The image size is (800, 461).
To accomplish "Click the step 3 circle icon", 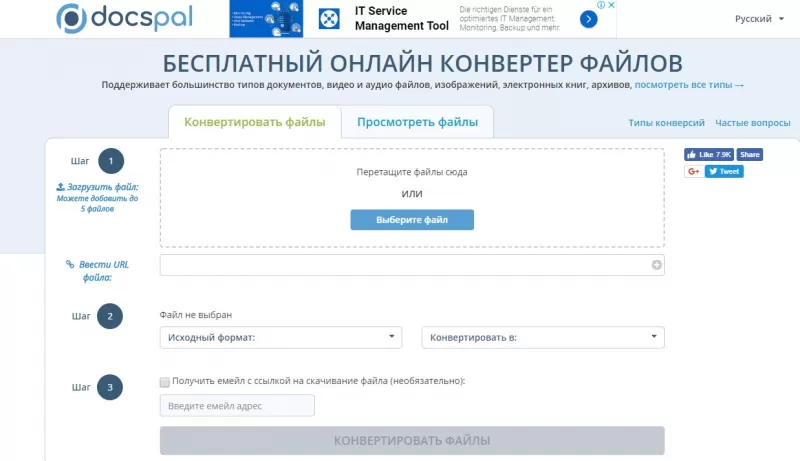I will point(110,388).
